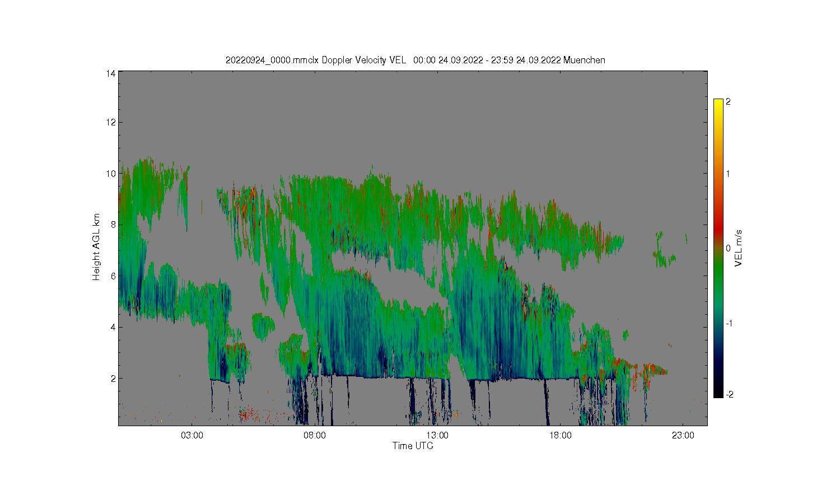The width and height of the screenshot is (840, 504).
Task: Click the colorbar tick label -1
Action: pos(730,324)
